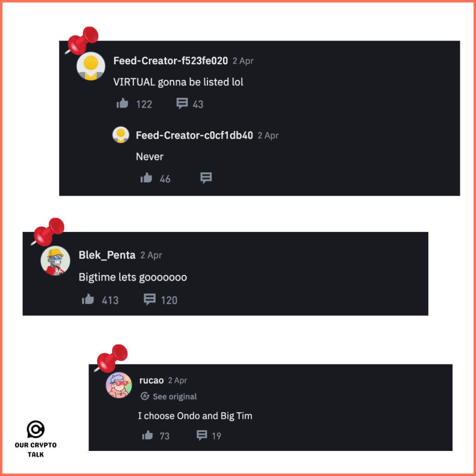Open replies on rucao's comment
The height and width of the screenshot is (476, 476).
pos(202,435)
